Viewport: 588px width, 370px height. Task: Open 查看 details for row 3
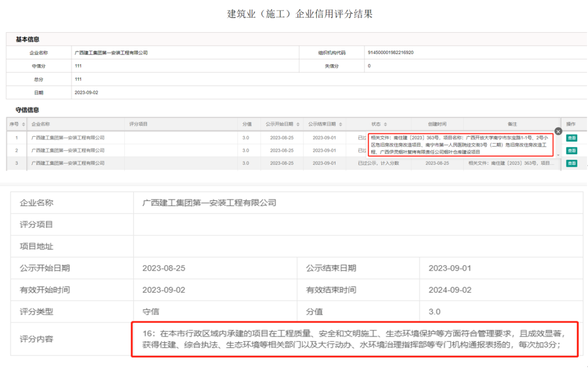point(572,163)
